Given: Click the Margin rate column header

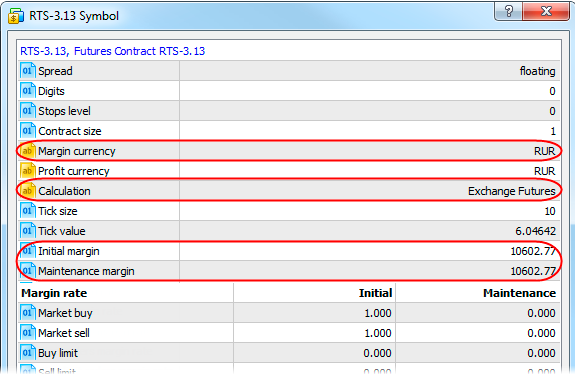Looking at the screenshot, I should (54, 293).
